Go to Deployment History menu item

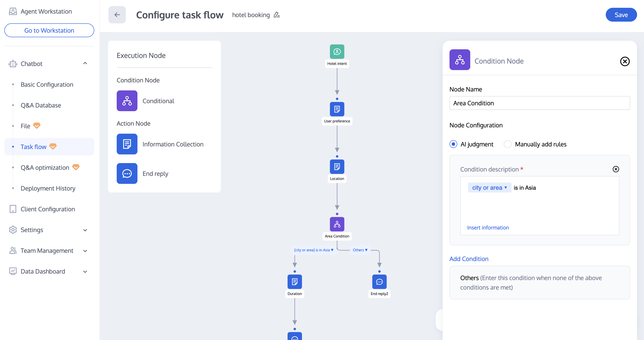pos(48,188)
